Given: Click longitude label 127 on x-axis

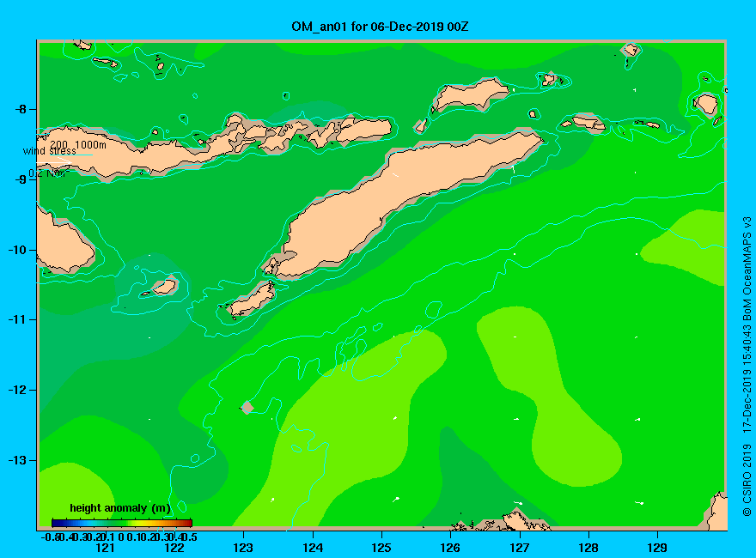Looking at the screenshot, I should [519, 548].
